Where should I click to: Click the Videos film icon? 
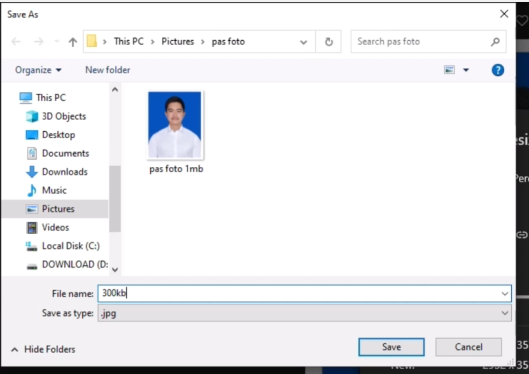point(32,228)
